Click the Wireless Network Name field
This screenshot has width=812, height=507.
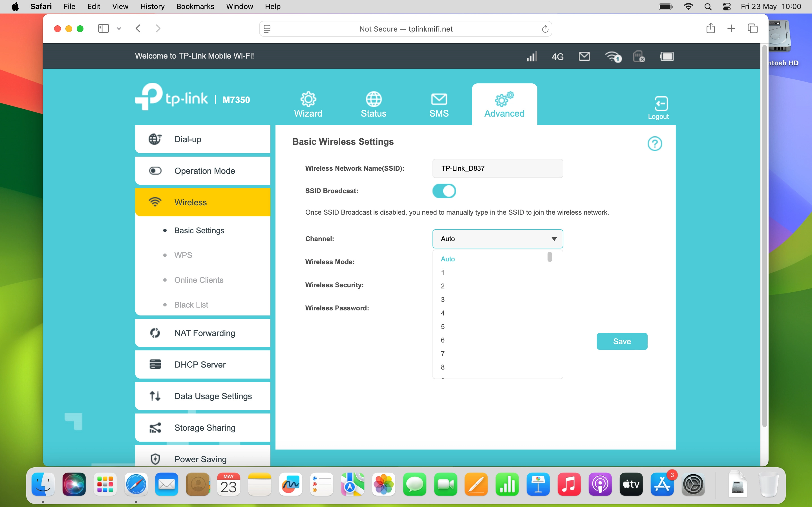(x=497, y=168)
